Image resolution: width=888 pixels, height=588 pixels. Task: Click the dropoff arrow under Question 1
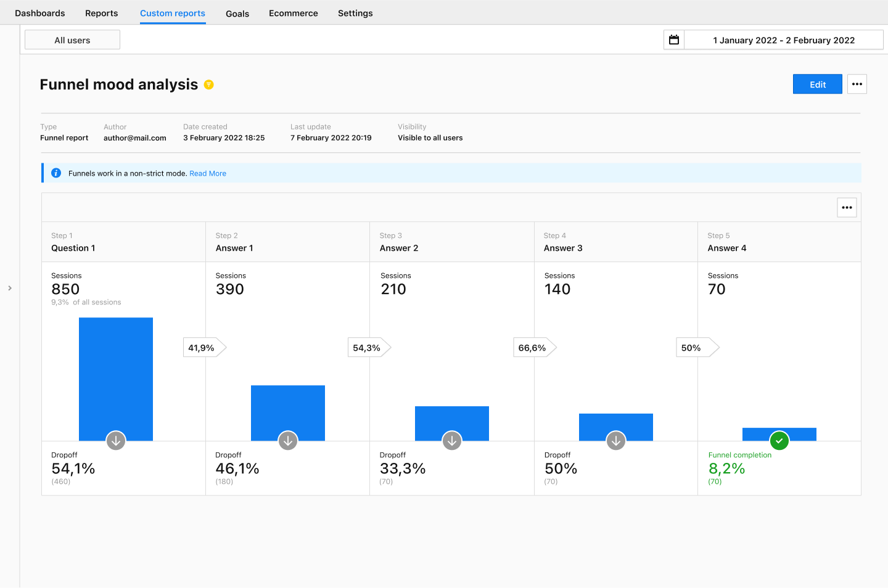point(116,441)
